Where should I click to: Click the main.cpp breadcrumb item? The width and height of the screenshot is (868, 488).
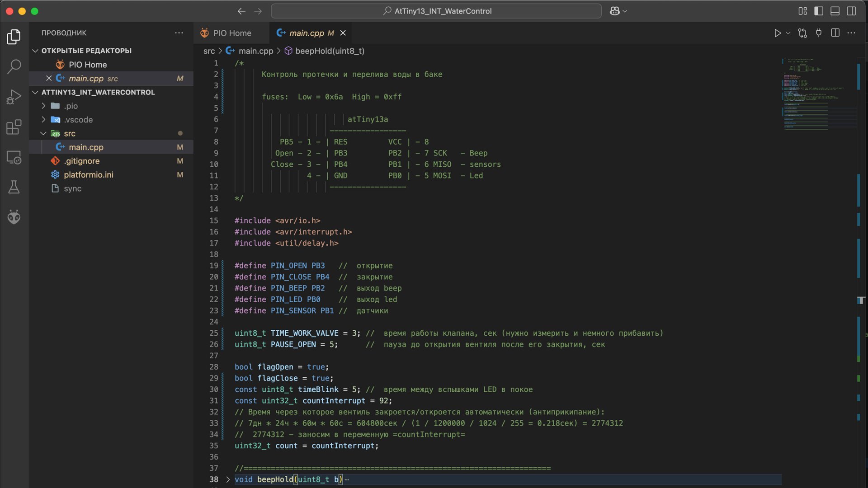pos(255,51)
